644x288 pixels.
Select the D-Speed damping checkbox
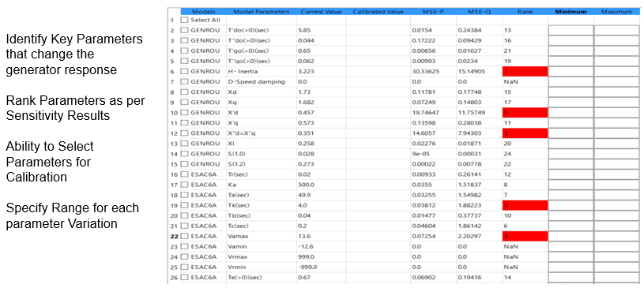point(184,81)
